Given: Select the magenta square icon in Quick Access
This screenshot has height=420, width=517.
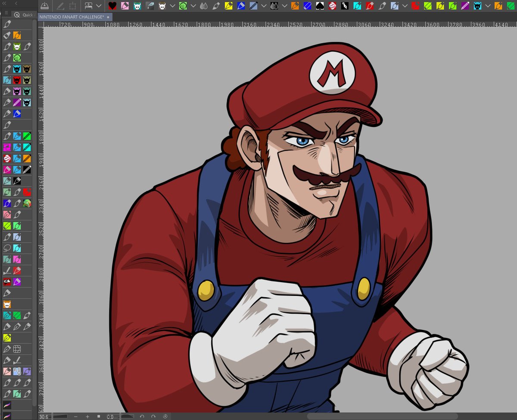Looking at the screenshot, I should [7, 147].
